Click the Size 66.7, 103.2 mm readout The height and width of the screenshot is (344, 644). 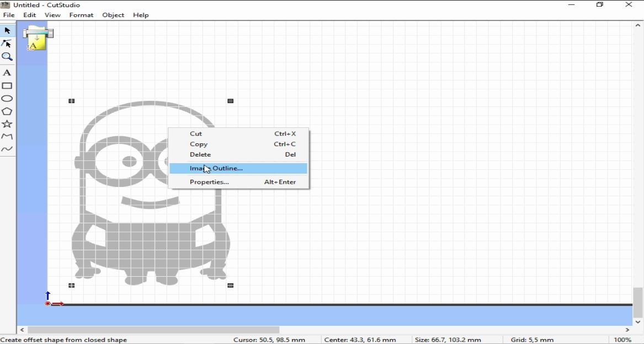point(448,340)
